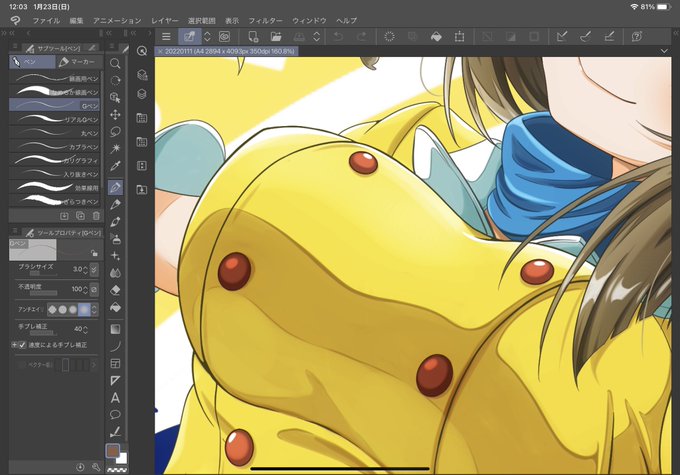
Task: Select the Figure curve tool
Action: pyautogui.click(x=115, y=346)
